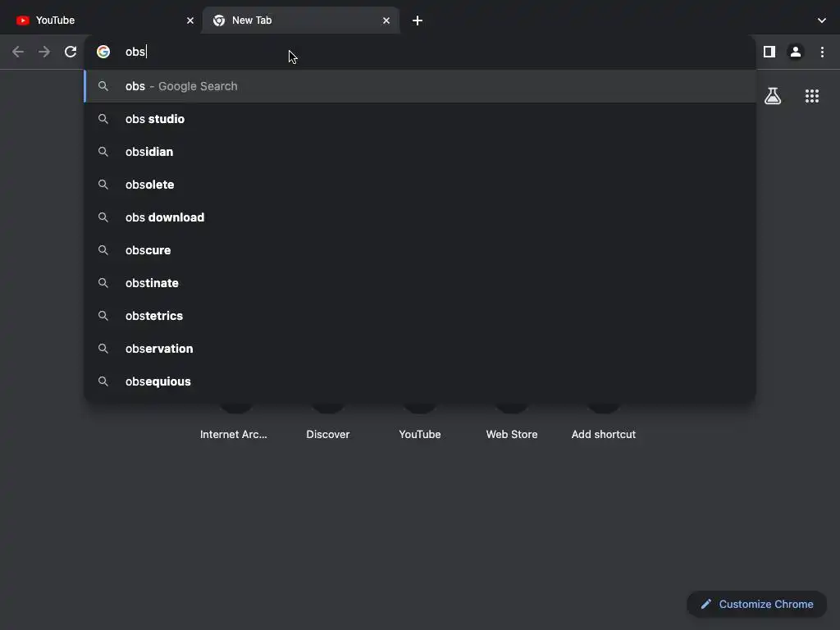The height and width of the screenshot is (630, 840).
Task: Open the side panel icon
Action: click(x=769, y=52)
